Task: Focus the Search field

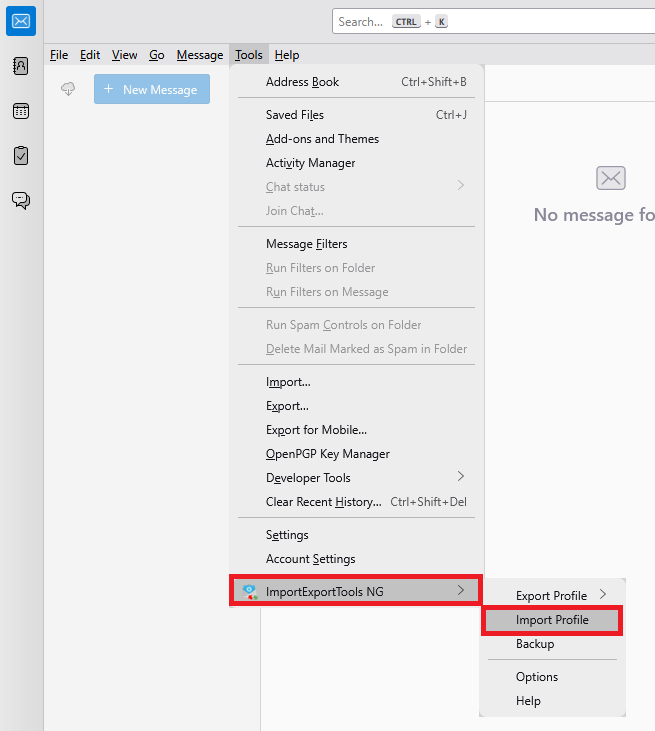Action: pyautogui.click(x=493, y=21)
